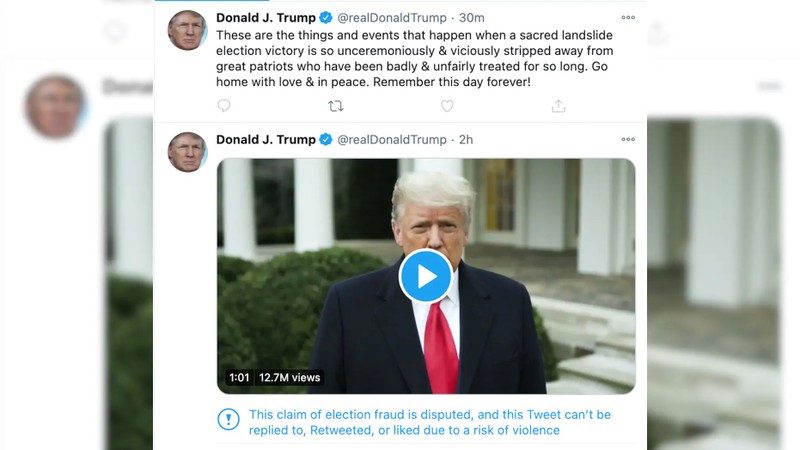
Task: Open the disputed election fraud notice link
Action: point(430,422)
